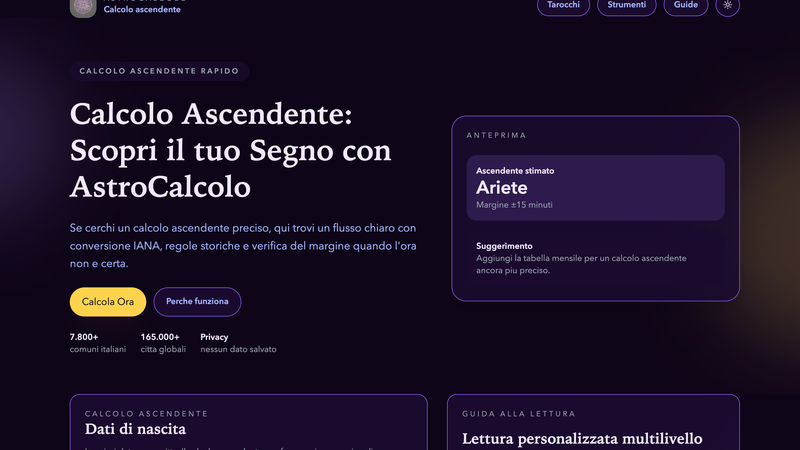
Task: Open the Tarocchi menu item
Action: [x=563, y=6]
